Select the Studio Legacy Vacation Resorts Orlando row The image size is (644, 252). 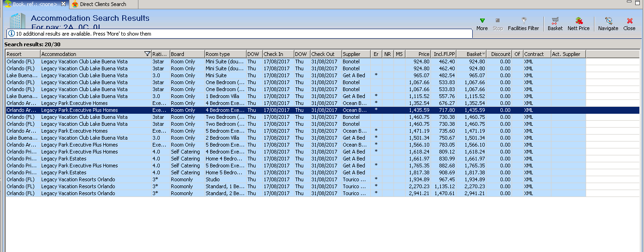[322, 179]
